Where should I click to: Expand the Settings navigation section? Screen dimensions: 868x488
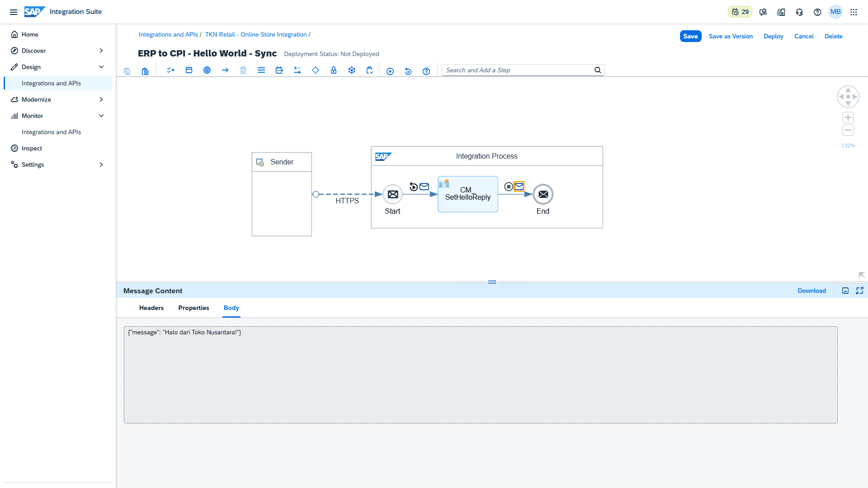(101, 164)
